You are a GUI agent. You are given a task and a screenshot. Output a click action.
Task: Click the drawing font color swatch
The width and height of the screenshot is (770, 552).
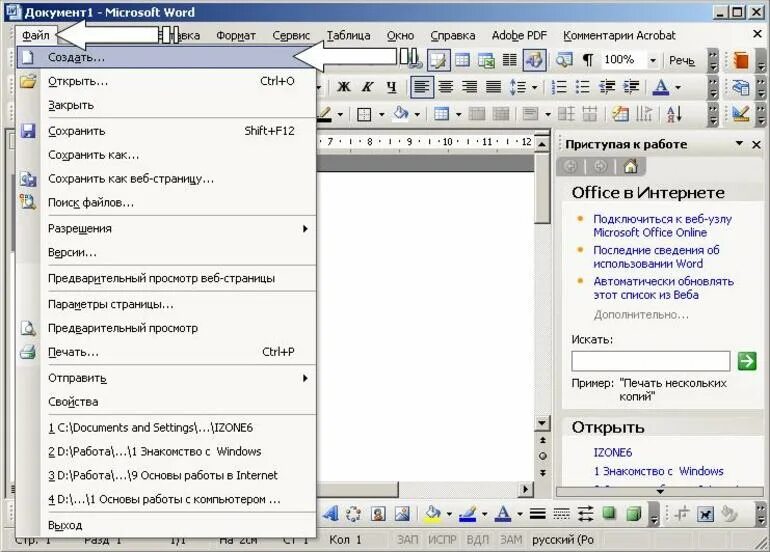503,514
